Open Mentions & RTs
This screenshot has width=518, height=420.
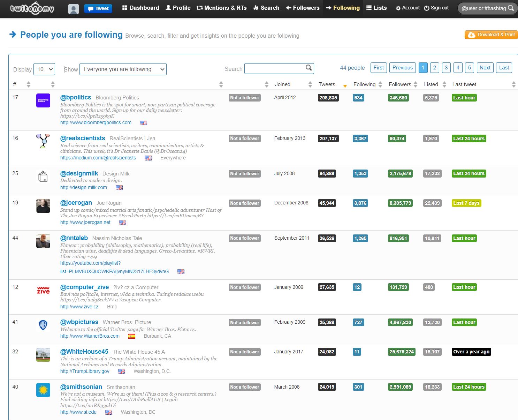[x=221, y=8]
